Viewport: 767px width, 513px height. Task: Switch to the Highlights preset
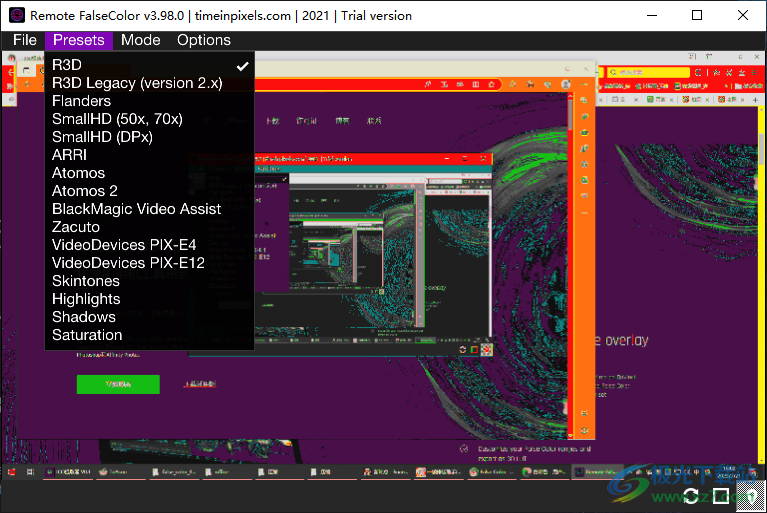(150, 299)
